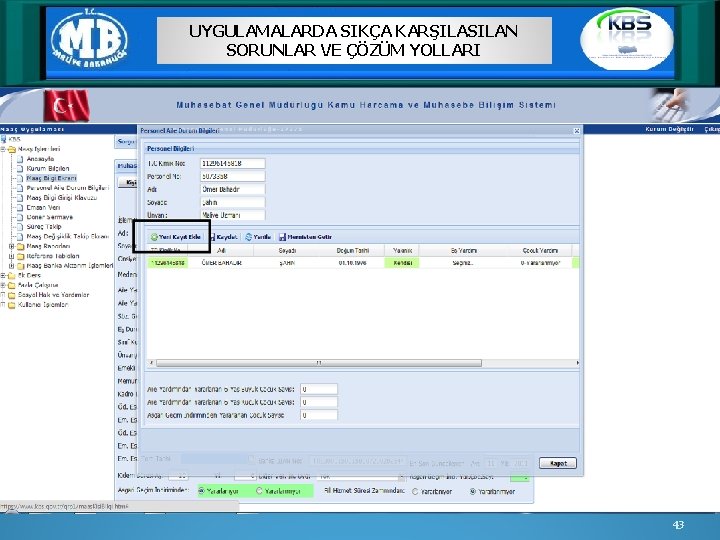Click the Soyadı column header

pyautogui.click(x=287, y=251)
